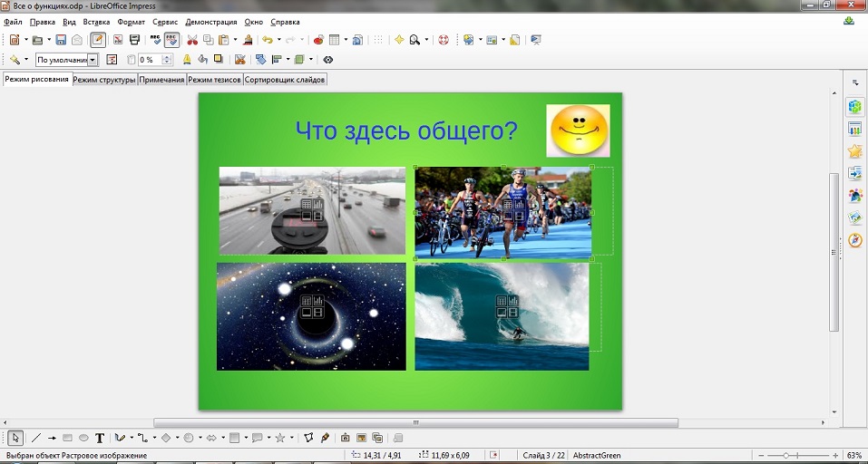Click the Export as PDF icon
This screenshot has width=868, height=464.
(x=118, y=40)
